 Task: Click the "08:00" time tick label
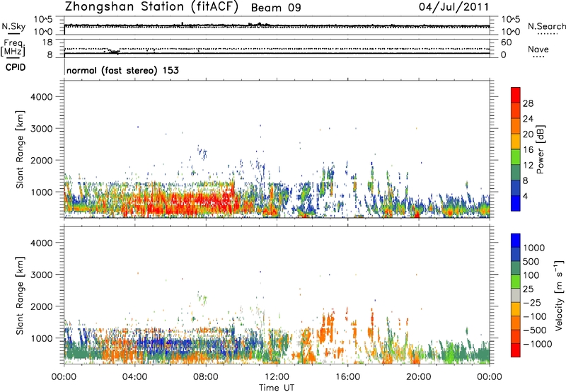pyautogui.click(x=206, y=377)
